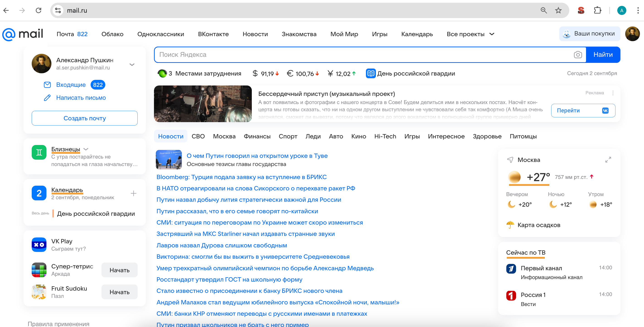Viewport: 644px width, 327px height.
Task: Click the zoom magnifier icon in address bar
Action: (x=544, y=10)
